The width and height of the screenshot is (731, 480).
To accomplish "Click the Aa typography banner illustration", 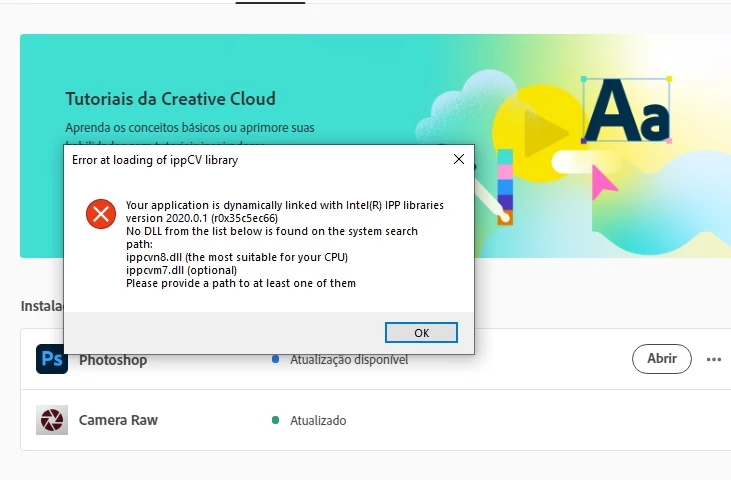I will (626, 111).
